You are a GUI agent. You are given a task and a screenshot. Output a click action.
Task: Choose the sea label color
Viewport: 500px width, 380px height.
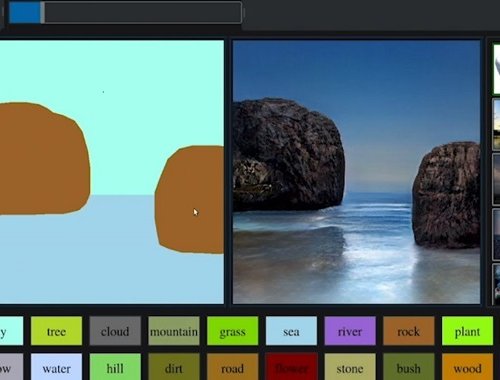pyautogui.click(x=291, y=331)
